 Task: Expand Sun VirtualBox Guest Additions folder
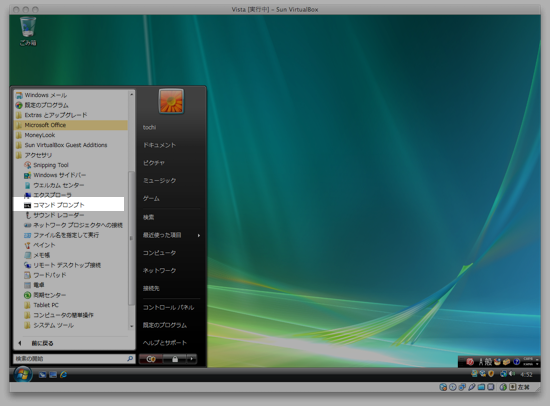click(71, 145)
